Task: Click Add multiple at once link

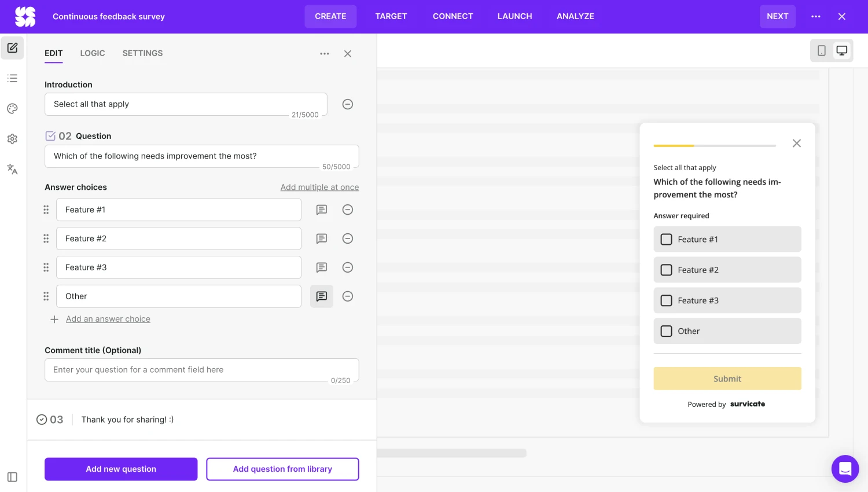Action: tap(319, 188)
